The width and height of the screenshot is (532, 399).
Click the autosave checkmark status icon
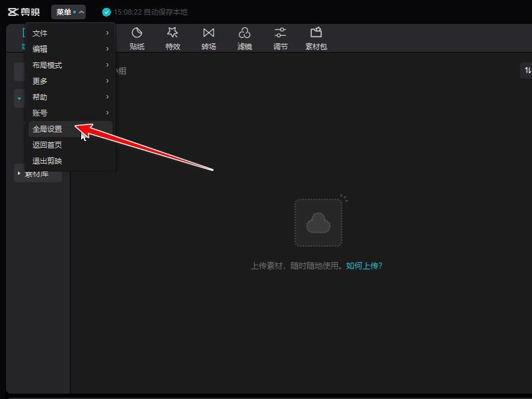(106, 11)
